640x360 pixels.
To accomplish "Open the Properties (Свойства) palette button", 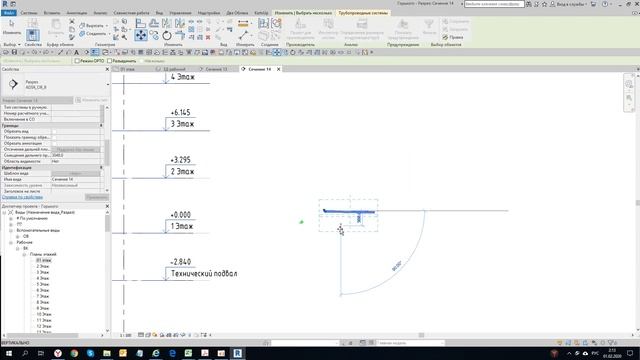I will click(x=33, y=35).
